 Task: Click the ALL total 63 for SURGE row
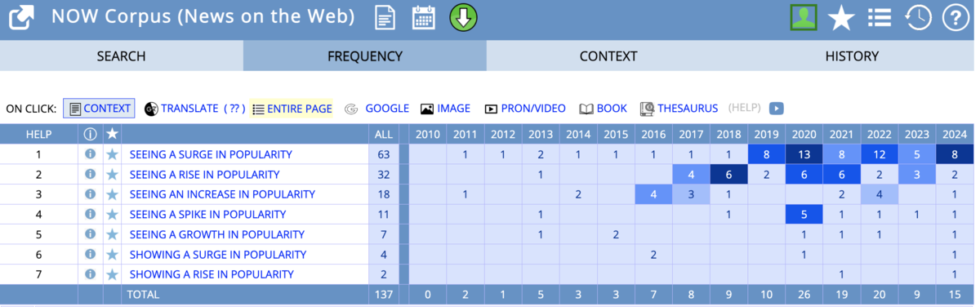click(x=383, y=154)
